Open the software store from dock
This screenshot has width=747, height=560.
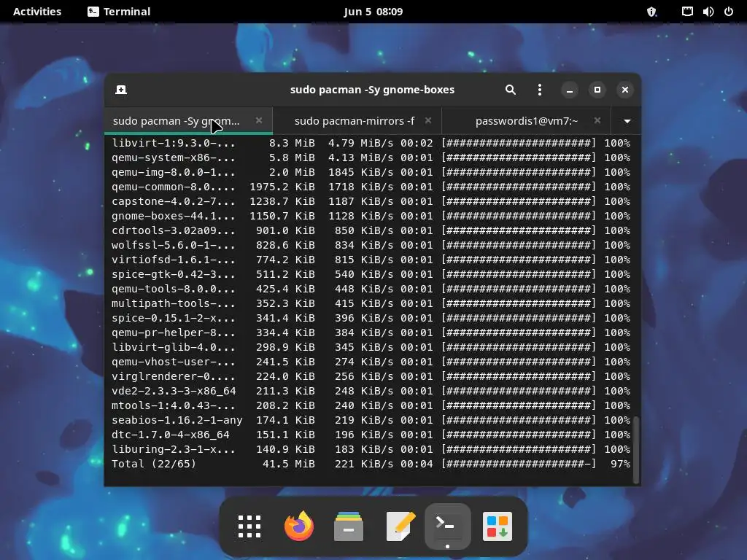pyautogui.click(x=498, y=526)
